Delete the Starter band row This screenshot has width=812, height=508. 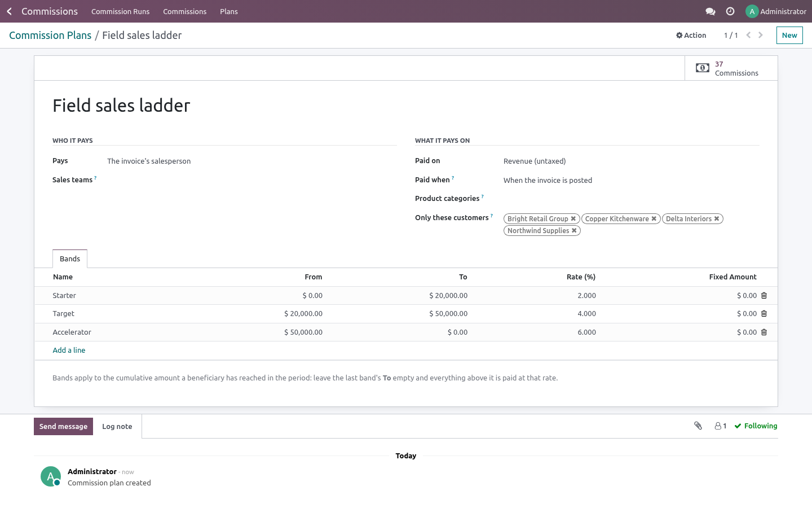(764, 295)
